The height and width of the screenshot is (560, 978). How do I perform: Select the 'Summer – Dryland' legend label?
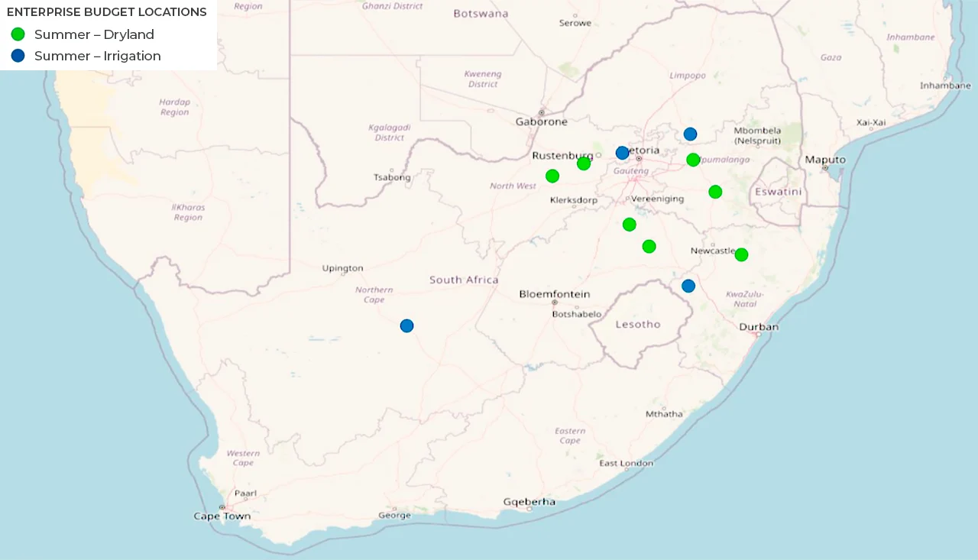coord(94,34)
